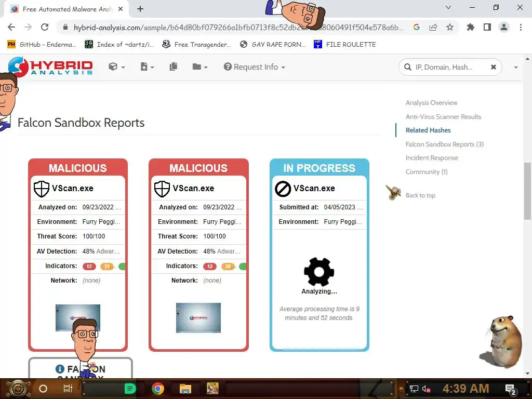This screenshot has width=532, height=399.
Task: Click red 12 indicator badge in second card
Action: (210, 267)
